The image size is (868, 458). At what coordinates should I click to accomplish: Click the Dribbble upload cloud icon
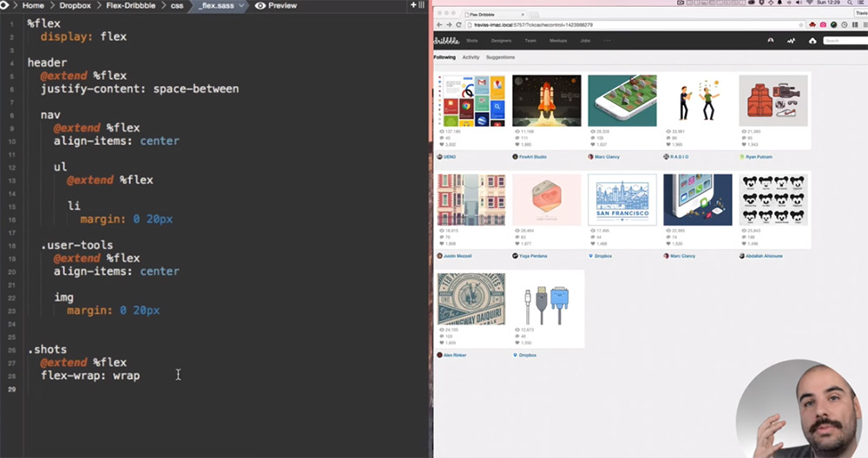812,41
